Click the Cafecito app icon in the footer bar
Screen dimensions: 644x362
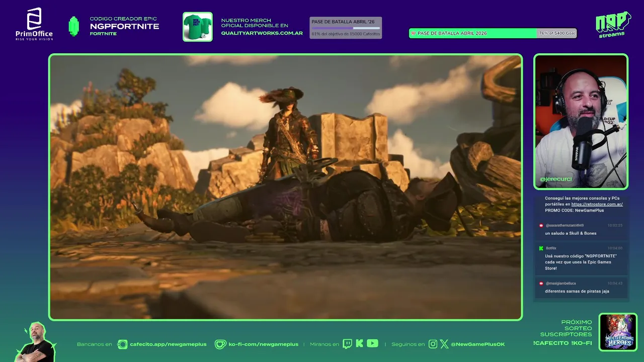coord(122,344)
